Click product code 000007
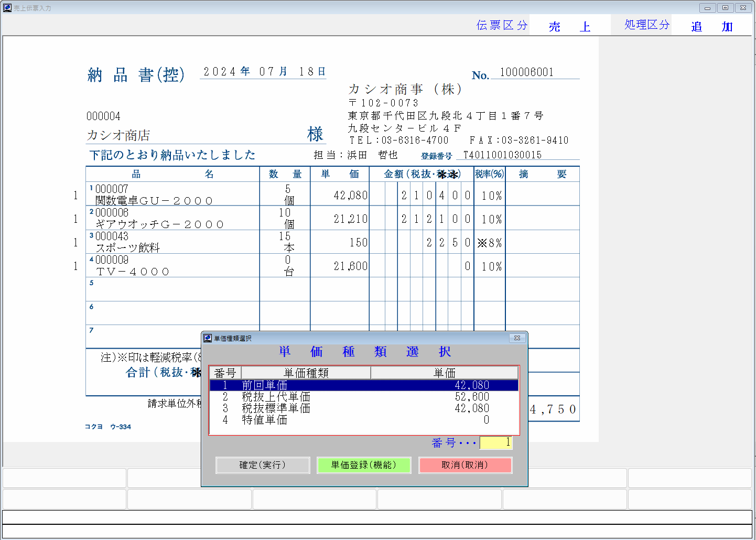The image size is (756, 540). [x=112, y=189]
